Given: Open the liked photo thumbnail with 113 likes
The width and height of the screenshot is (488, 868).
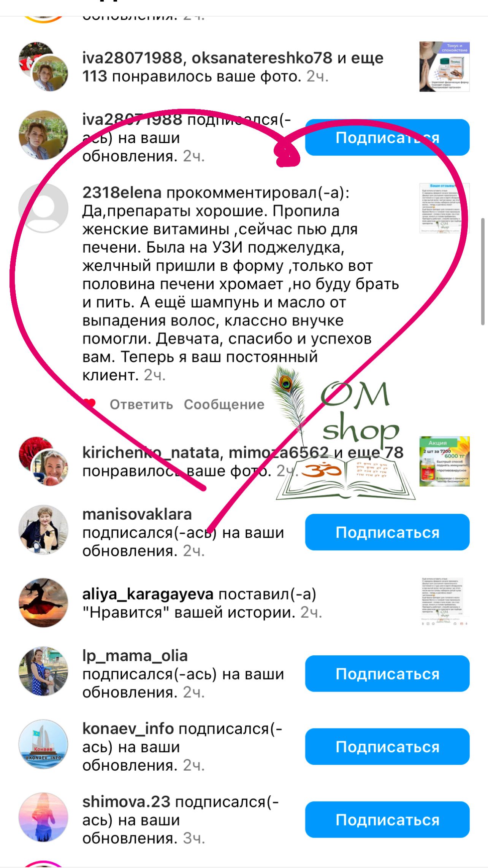Looking at the screenshot, I should pyautogui.click(x=444, y=67).
